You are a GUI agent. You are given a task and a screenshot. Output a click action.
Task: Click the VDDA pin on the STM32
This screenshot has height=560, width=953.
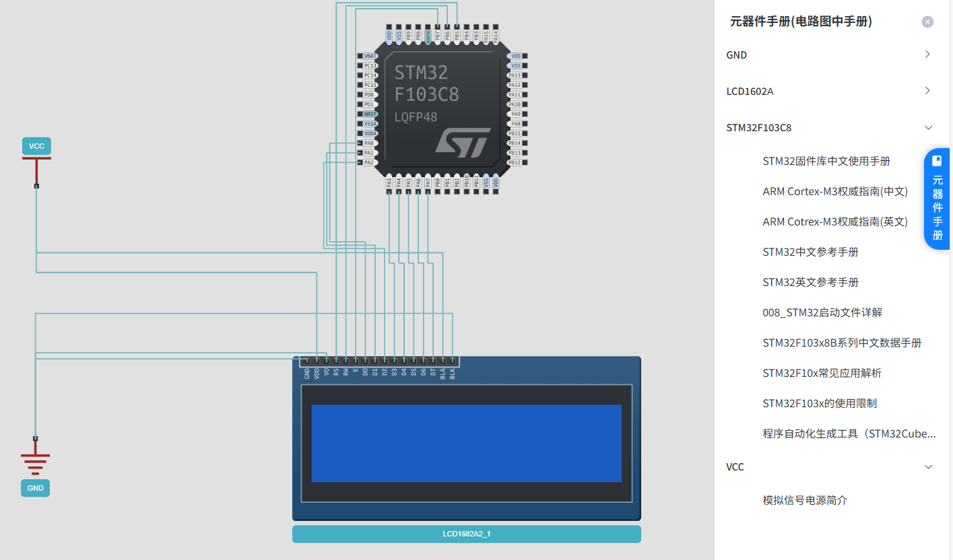click(368, 133)
